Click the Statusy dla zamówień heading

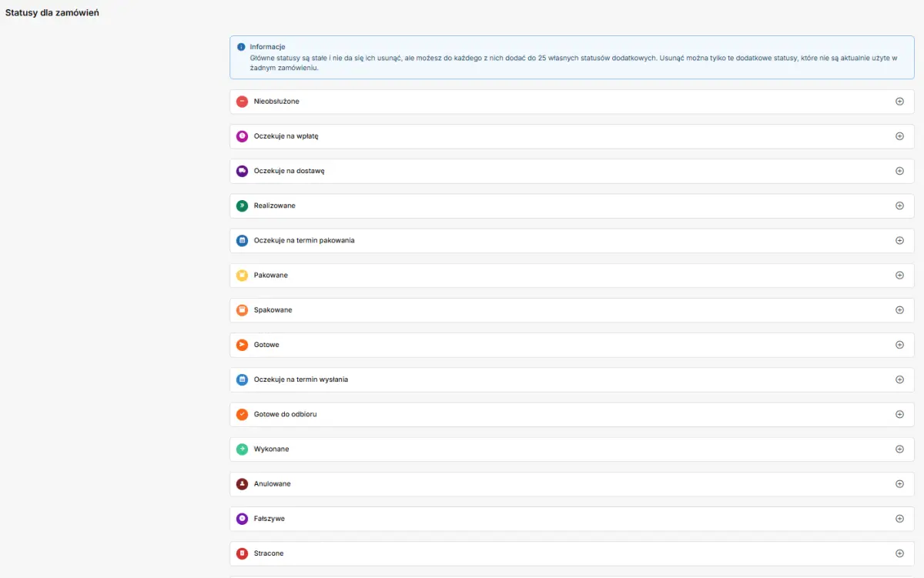52,13
